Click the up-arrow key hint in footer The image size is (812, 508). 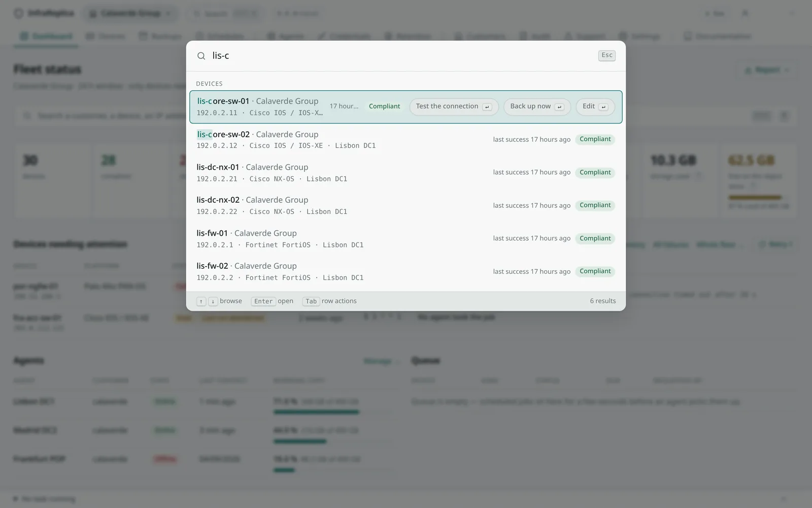pos(201,301)
